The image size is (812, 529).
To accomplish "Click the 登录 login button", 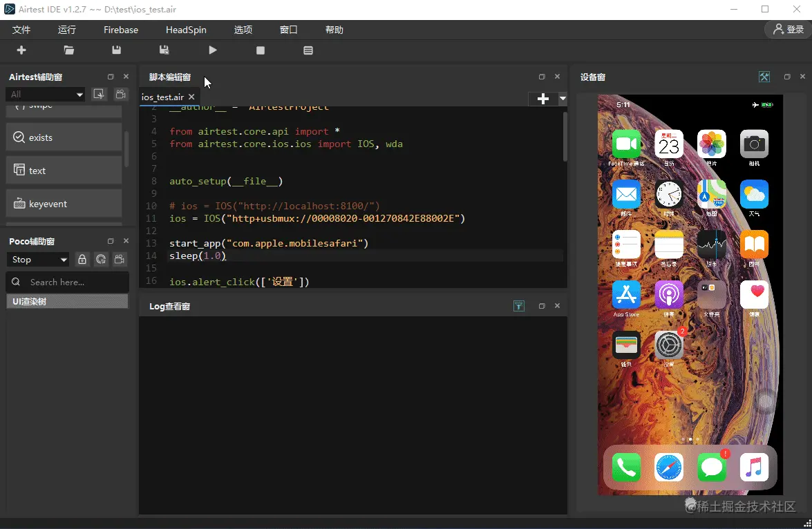I will 789,30.
